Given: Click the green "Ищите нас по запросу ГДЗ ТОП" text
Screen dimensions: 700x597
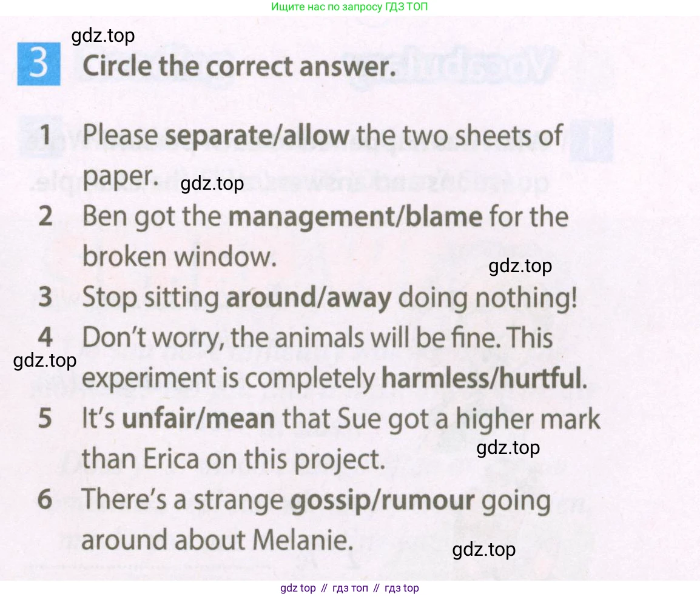Looking at the screenshot, I should point(350,7).
